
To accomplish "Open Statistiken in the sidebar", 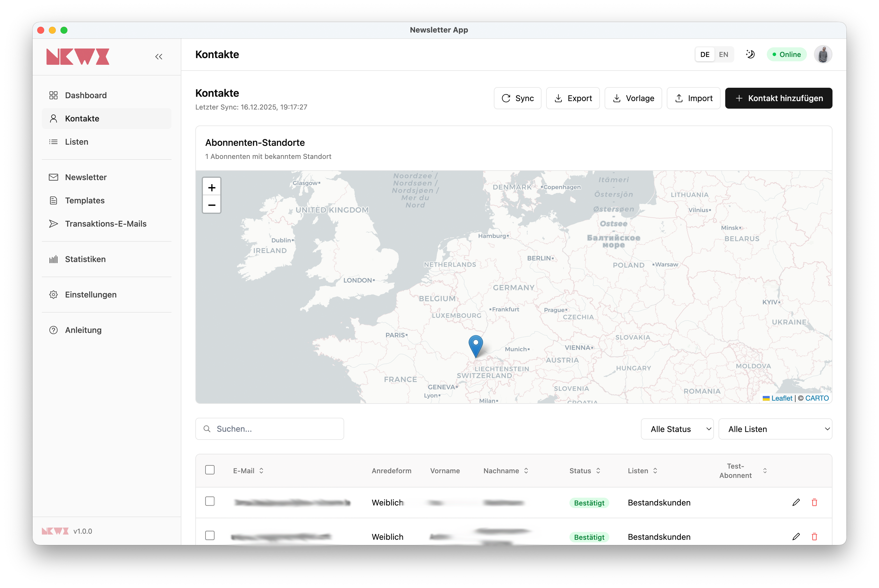I will point(85,259).
